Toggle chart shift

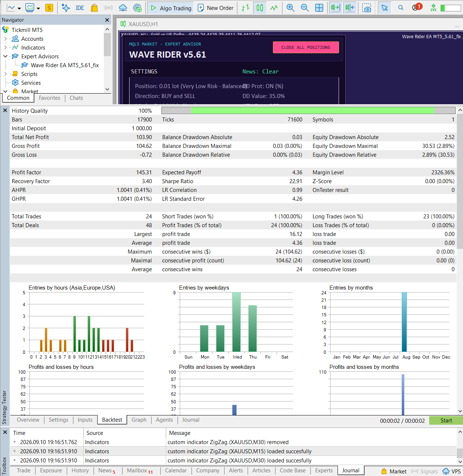click(x=350, y=8)
